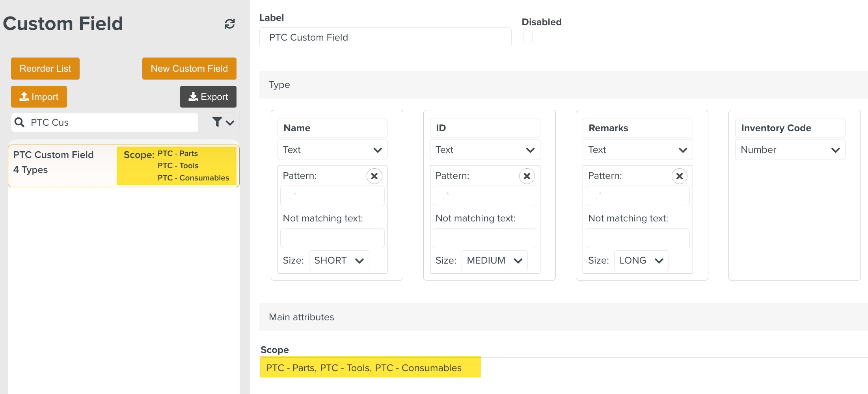The width and height of the screenshot is (868, 394).
Task: Click the Import button
Action: pyautogui.click(x=39, y=97)
